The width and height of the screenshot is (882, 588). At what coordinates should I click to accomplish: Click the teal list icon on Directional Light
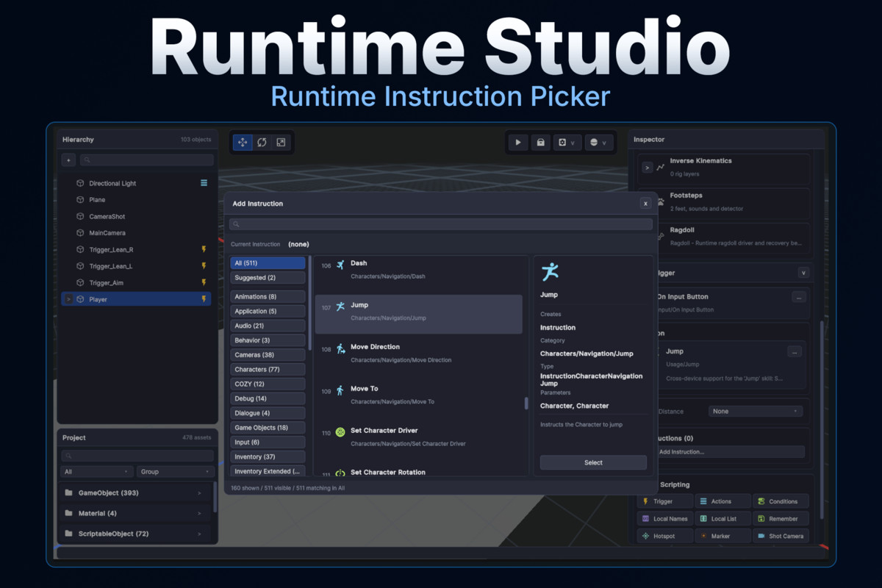tap(204, 183)
